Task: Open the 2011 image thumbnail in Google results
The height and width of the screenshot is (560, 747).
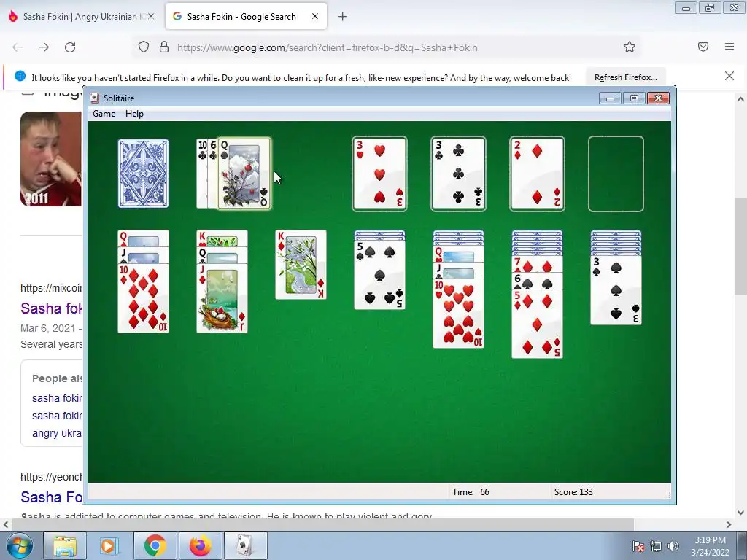Action: point(51,158)
